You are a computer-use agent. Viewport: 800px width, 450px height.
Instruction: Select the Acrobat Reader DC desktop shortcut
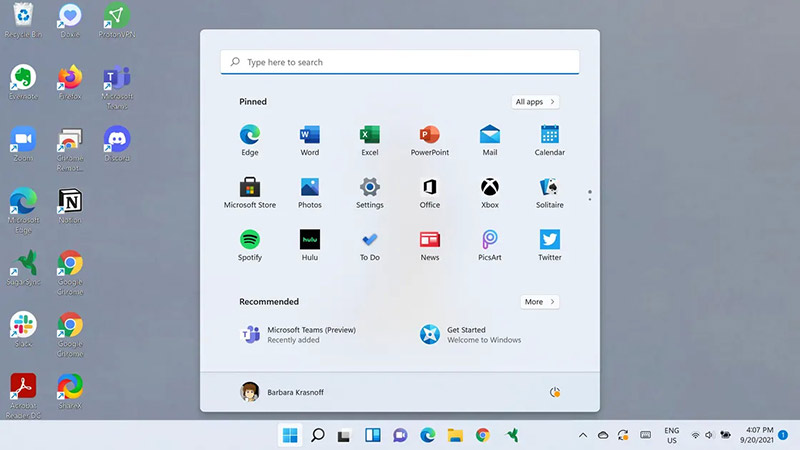click(23, 396)
